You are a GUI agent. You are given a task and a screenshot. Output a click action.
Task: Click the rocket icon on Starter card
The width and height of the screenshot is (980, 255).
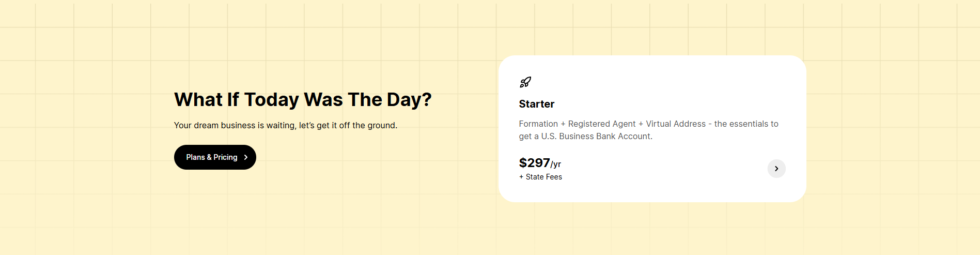(525, 82)
